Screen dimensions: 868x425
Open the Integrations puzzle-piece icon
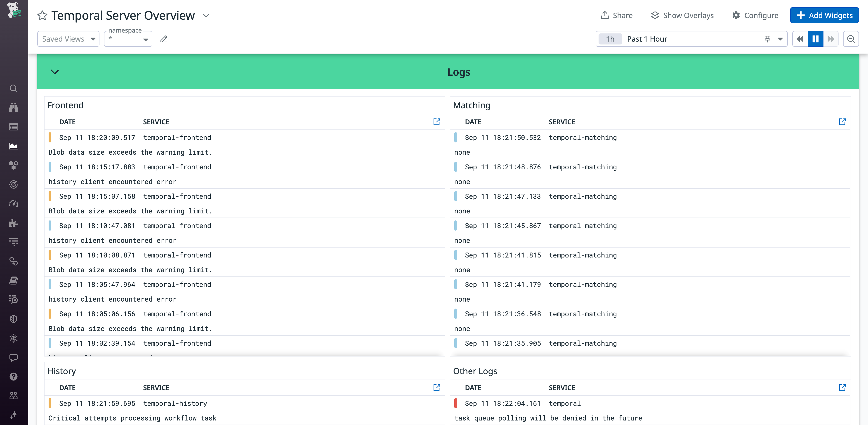(x=14, y=223)
